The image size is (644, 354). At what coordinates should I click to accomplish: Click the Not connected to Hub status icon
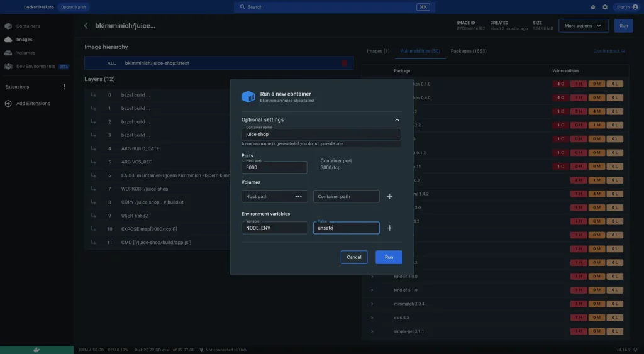tap(201, 350)
